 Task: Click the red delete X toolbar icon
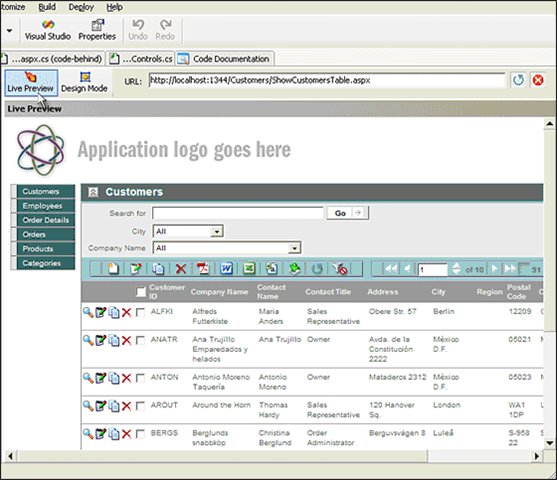(x=181, y=269)
